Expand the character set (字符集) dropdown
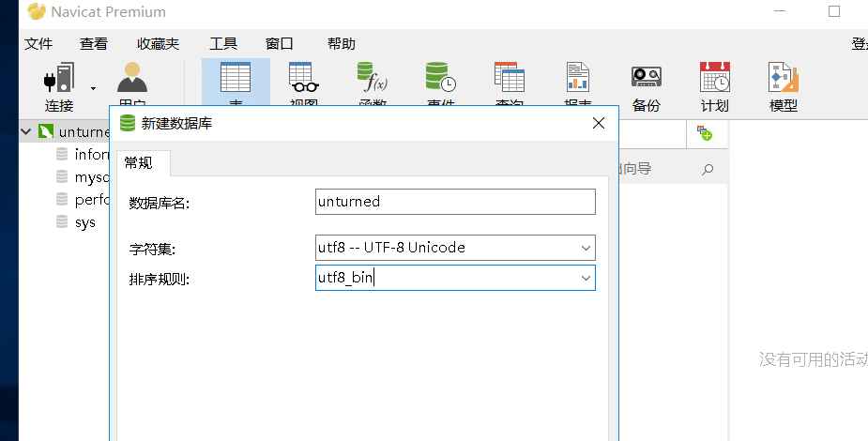Screen dimensions: 868x441 coord(585,248)
